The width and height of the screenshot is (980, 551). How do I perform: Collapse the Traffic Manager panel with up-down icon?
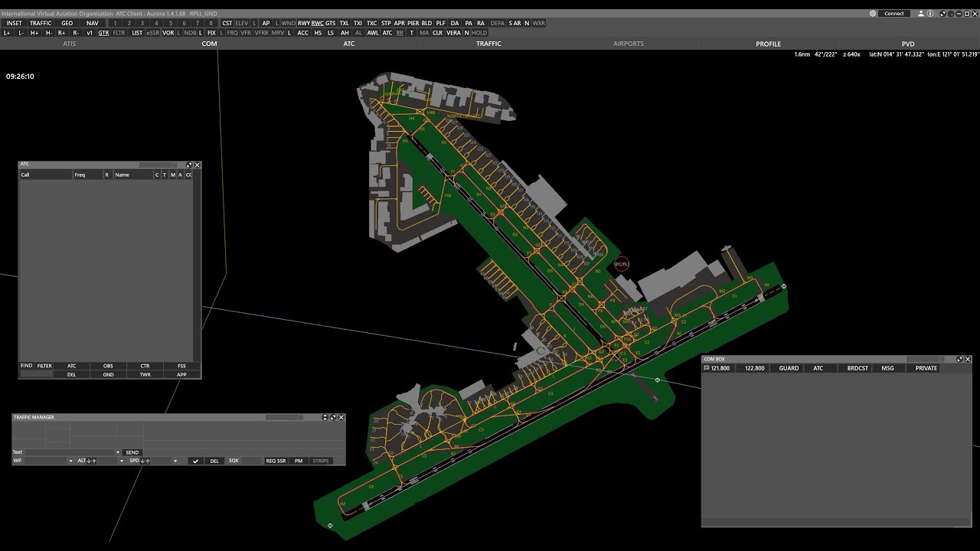coord(325,417)
